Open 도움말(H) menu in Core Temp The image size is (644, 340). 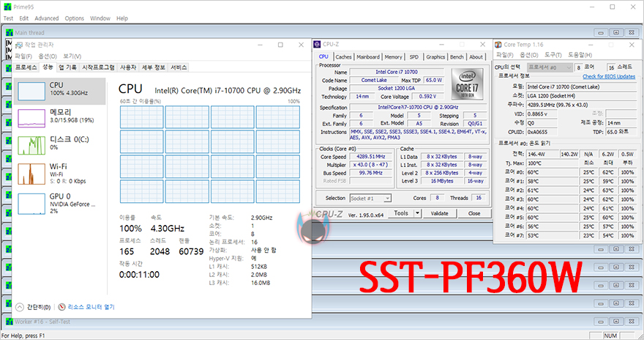pyautogui.click(x=580, y=55)
